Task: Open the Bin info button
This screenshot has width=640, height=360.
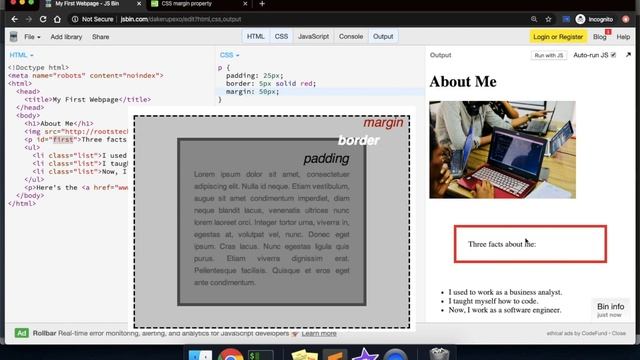Action: click(x=610, y=309)
